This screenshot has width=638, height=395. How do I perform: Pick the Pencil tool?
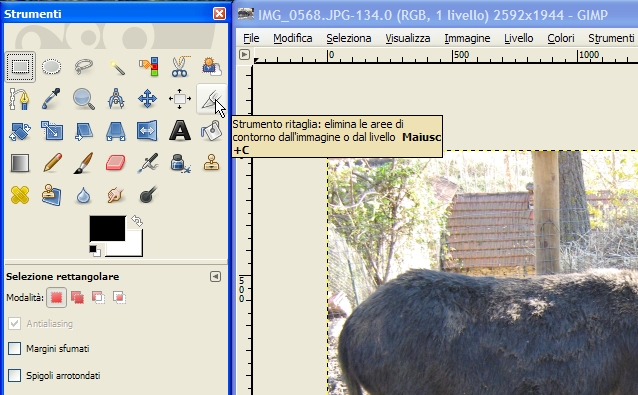point(52,163)
